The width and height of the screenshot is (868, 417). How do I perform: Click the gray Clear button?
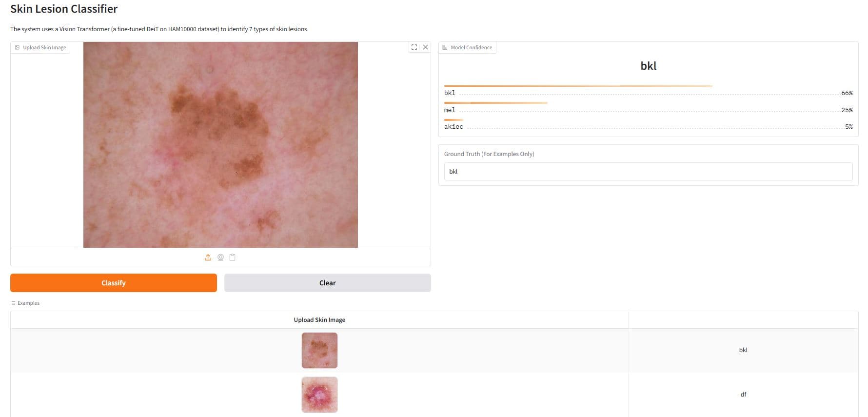coord(328,283)
